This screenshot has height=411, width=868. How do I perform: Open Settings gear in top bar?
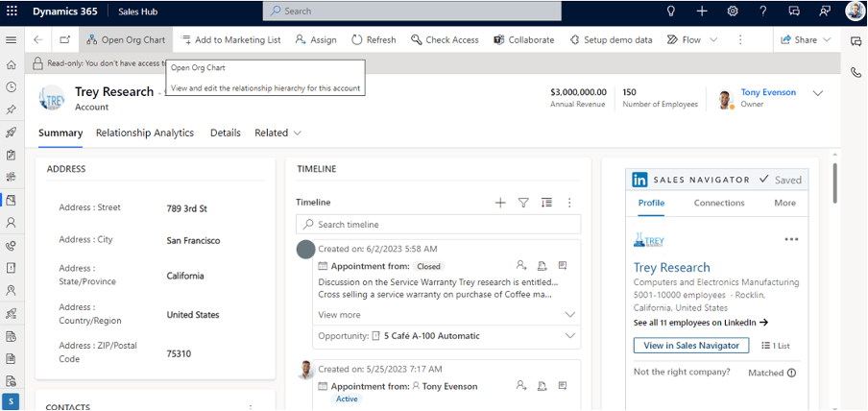pos(733,11)
